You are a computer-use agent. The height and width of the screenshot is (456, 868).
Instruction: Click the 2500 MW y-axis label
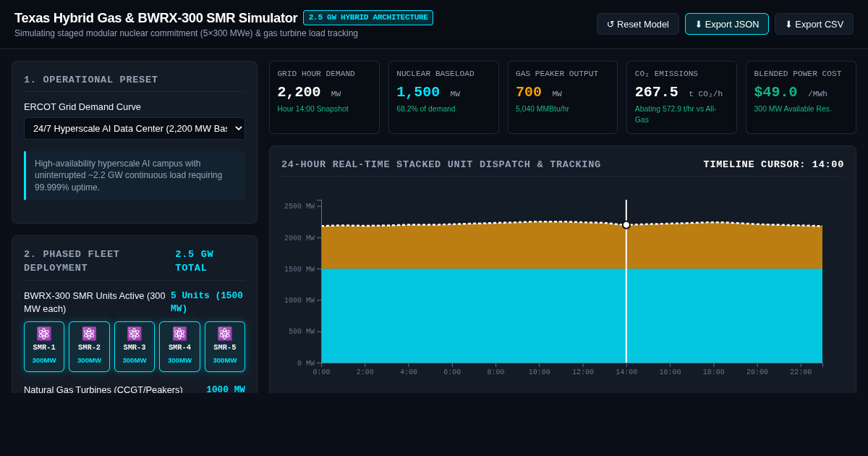(x=299, y=206)
